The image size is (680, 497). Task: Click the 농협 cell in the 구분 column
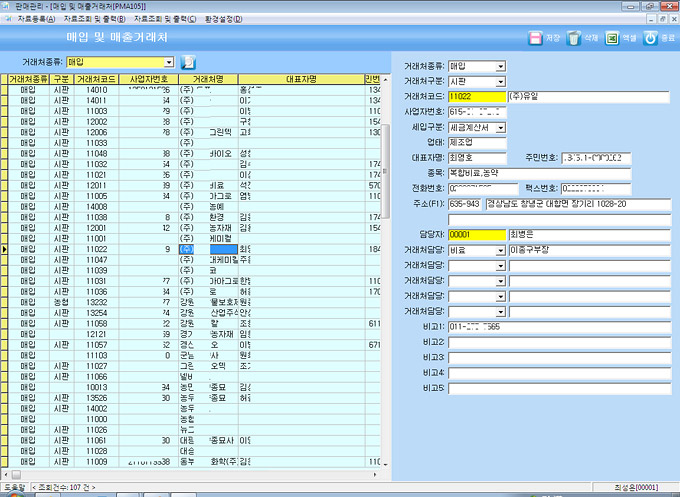(62, 302)
